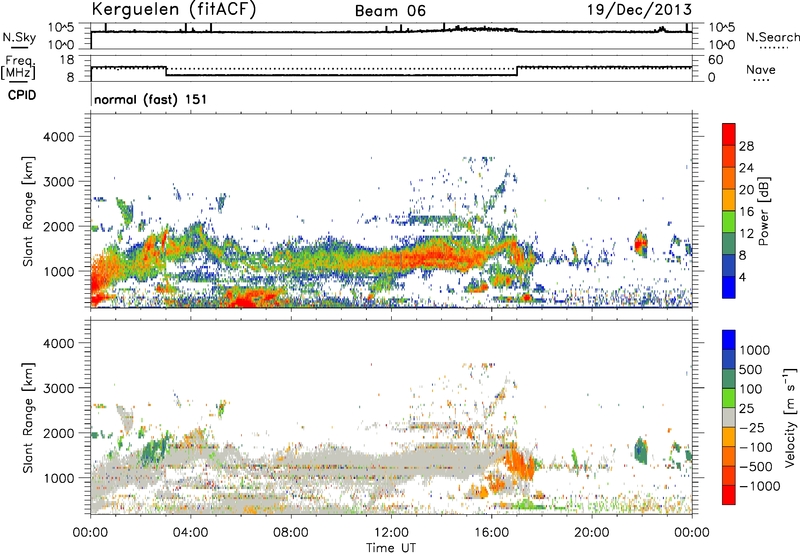The height and width of the screenshot is (554, 800).
Task: Select the CPID row label
Action: click(22, 95)
